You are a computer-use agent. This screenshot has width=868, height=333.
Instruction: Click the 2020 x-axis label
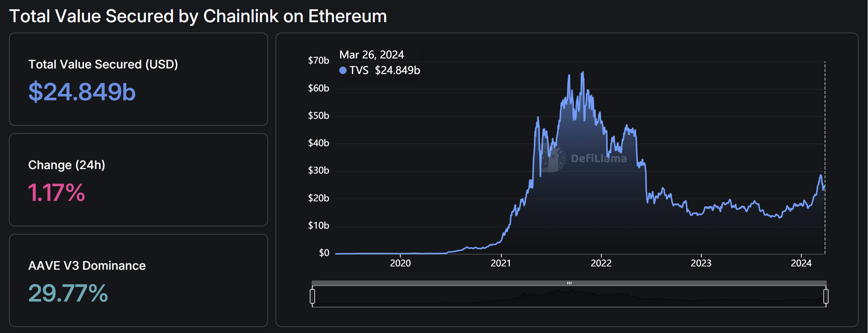[x=400, y=263]
